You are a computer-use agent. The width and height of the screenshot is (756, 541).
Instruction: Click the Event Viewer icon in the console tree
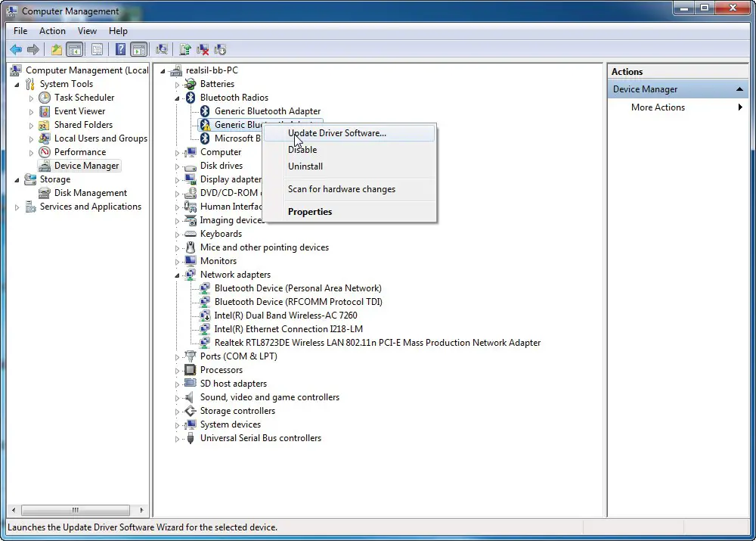[45, 111]
